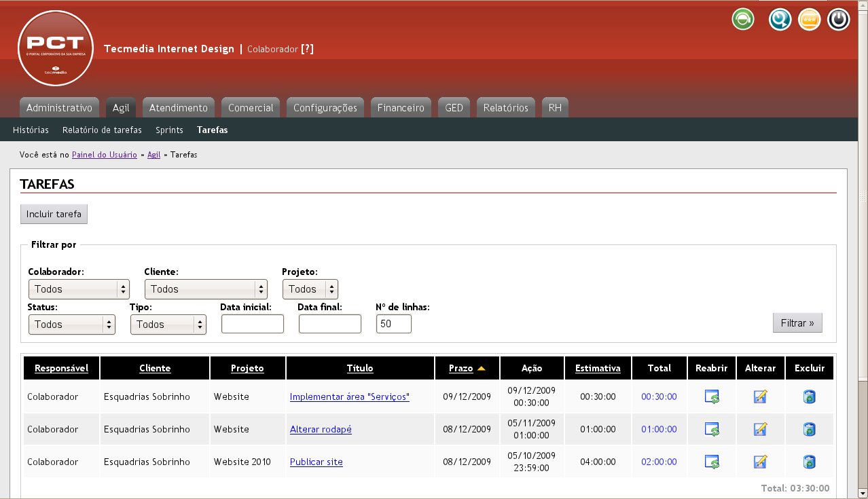
Task: Click the green round icon in header
Action: click(x=743, y=19)
